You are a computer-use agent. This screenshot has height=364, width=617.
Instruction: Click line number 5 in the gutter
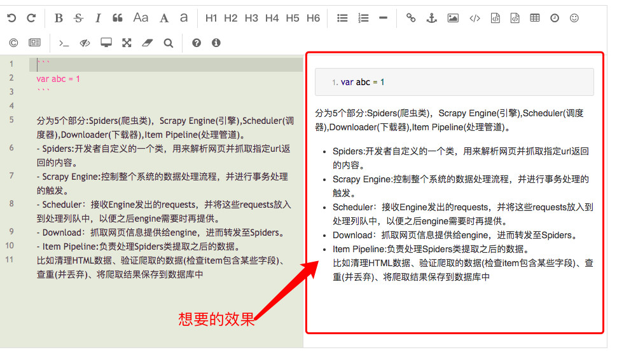point(11,120)
